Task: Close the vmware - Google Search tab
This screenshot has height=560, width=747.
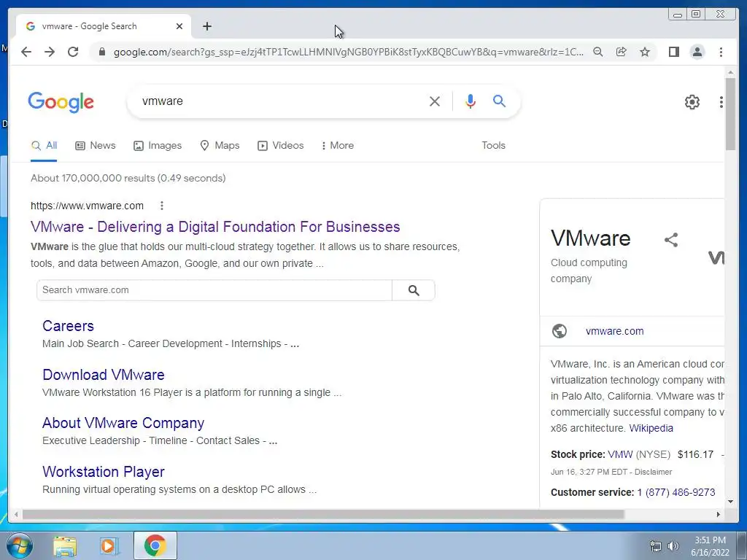Action: tap(179, 26)
